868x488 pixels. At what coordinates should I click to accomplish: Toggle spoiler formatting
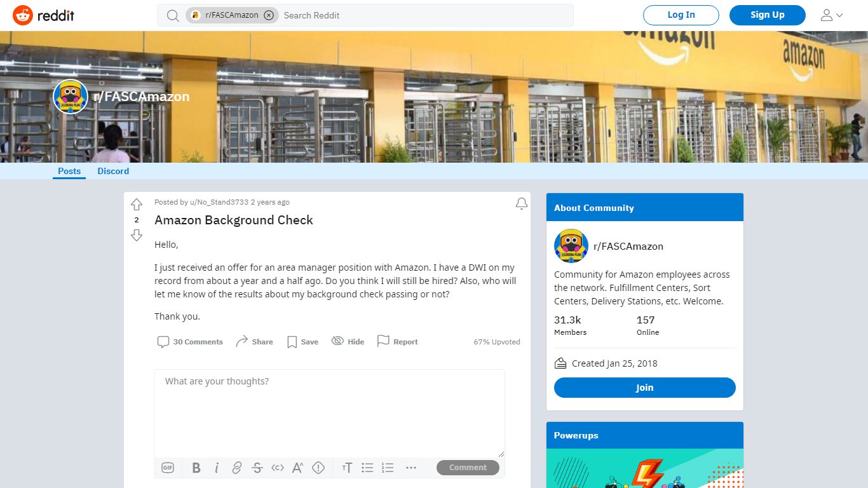(x=318, y=468)
